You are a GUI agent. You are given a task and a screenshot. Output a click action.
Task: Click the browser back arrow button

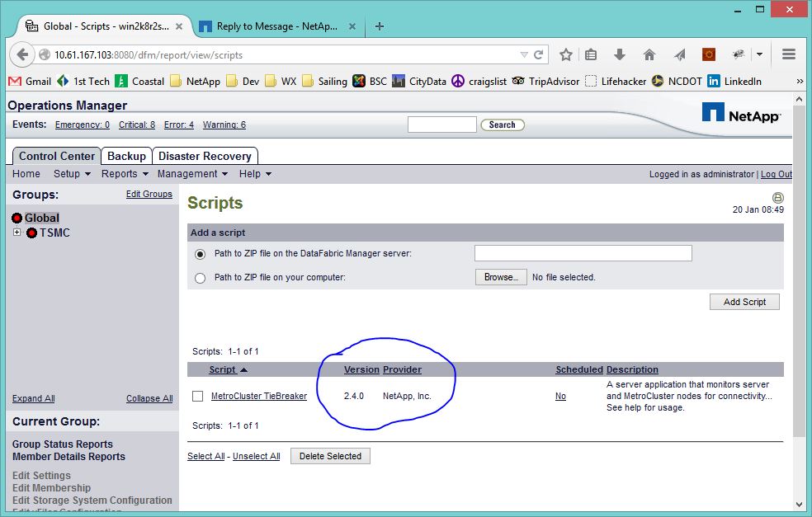(x=22, y=54)
